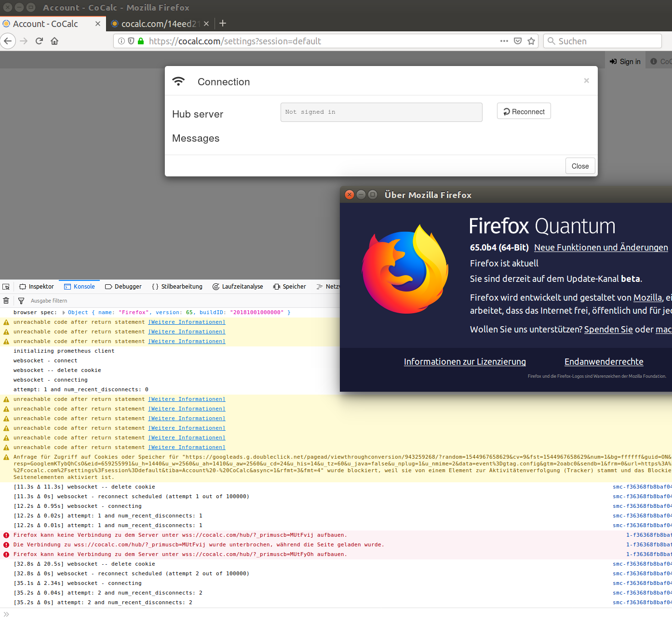
Task: Click the Hub server status field
Action: click(381, 112)
